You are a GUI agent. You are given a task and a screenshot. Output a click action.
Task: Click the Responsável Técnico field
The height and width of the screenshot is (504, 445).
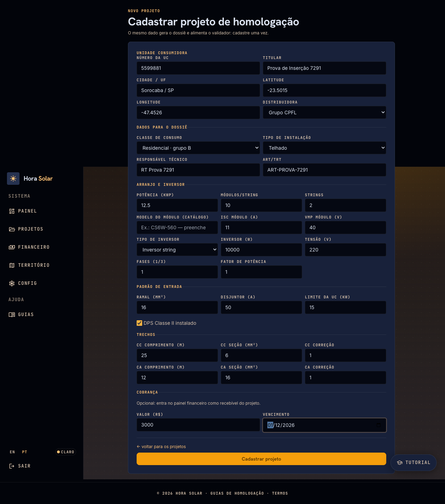198,170
